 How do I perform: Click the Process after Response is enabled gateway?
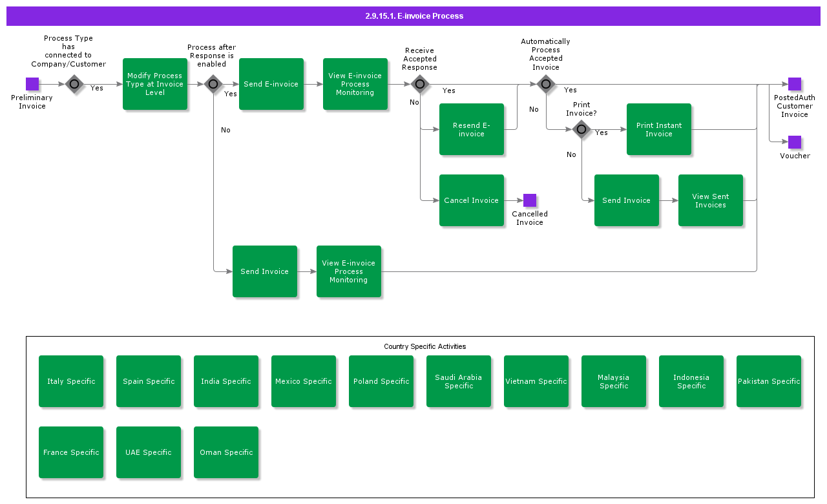point(213,84)
